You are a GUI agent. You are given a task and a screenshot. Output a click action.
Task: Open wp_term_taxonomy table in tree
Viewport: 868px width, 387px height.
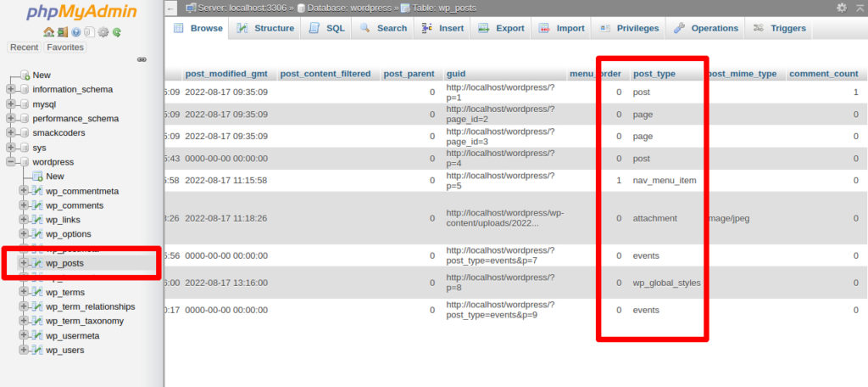point(85,321)
